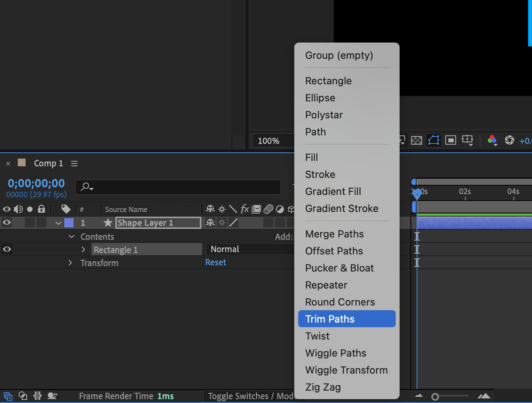Switch to the Comp 1 tab
Image resolution: width=532 pixels, height=403 pixels.
click(x=48, y=163)
